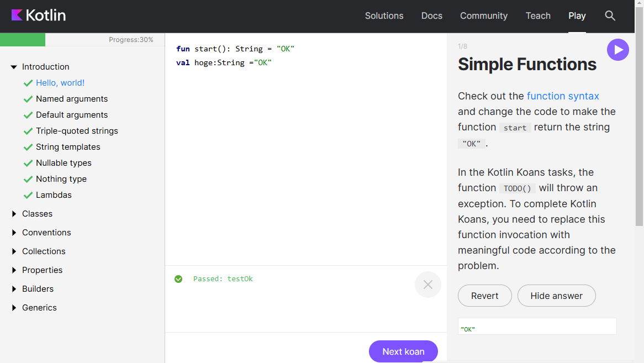
Task: Run code with the purple play button
Action: [x=617, y=50]
